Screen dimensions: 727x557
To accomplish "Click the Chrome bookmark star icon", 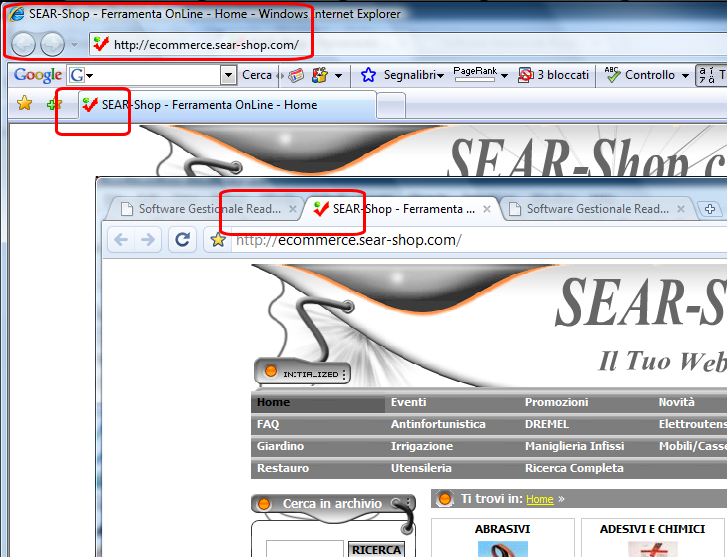I will (x=218, y=240).
